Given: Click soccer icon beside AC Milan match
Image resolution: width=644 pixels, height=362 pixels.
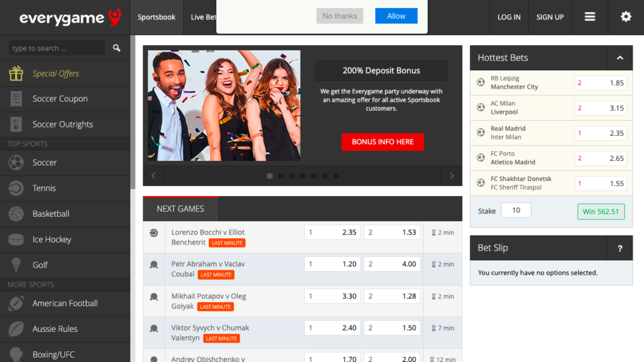Looking at the screenshot, I should click(480, 107).
